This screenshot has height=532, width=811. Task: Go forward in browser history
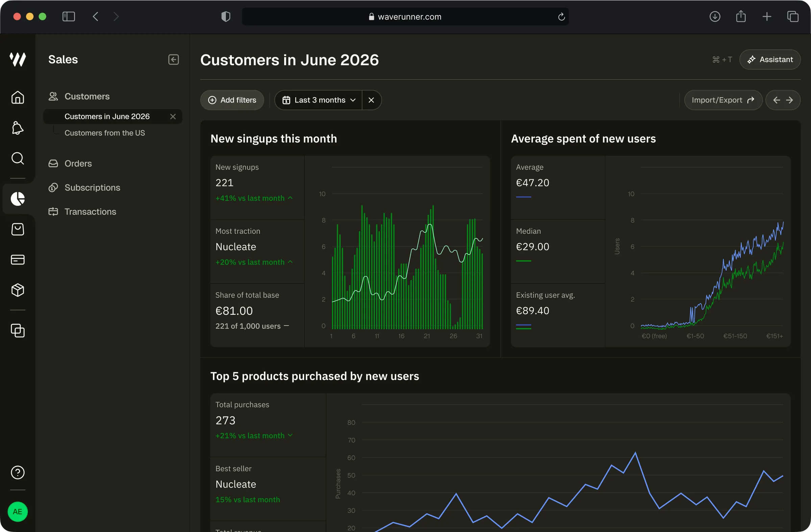[116, 16]
